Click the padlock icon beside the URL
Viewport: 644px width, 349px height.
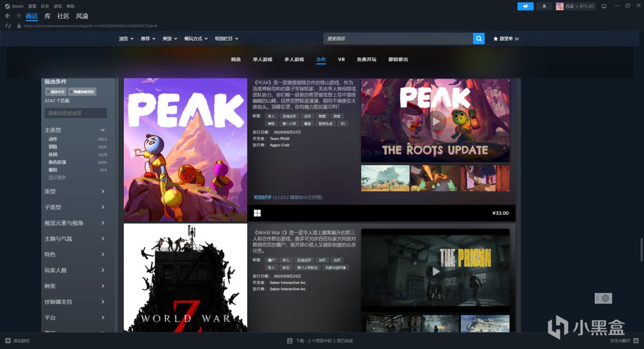19,26
